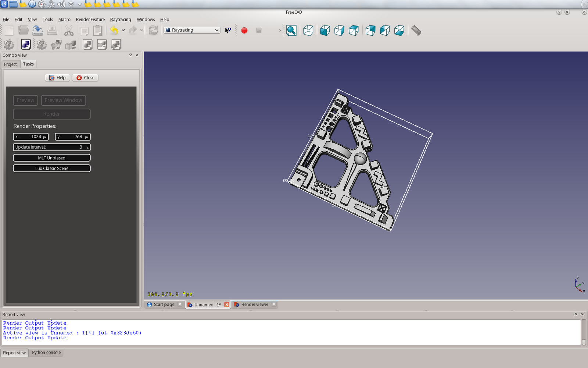588x368 pixels.
Task: Expand the toolbar overflow chevron
Action: 280,31
